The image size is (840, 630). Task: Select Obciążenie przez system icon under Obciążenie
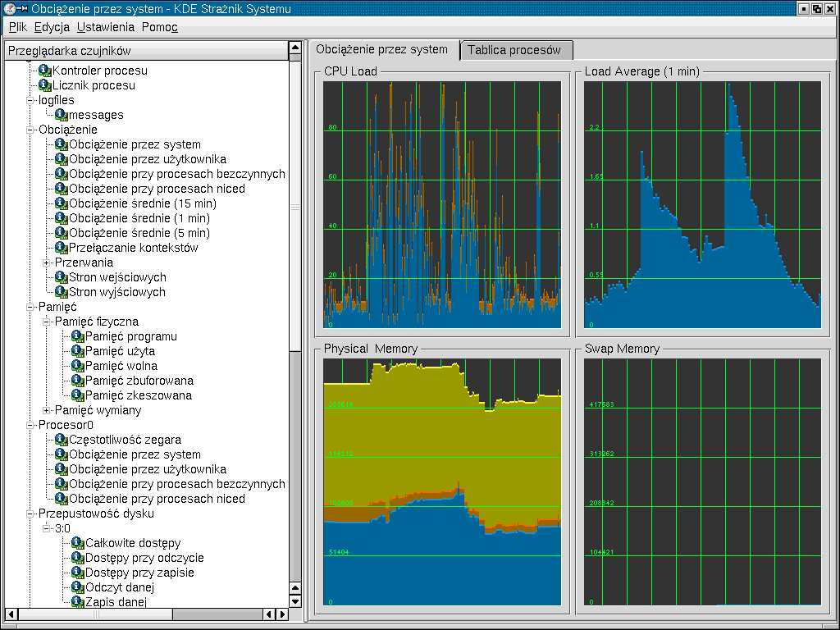pyautogui.click(x=61, y=144)
